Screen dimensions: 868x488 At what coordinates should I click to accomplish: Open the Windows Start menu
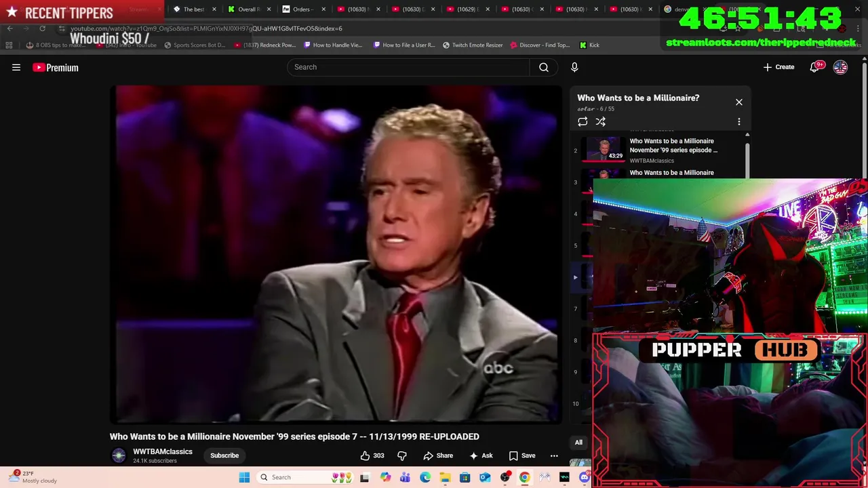tap(244, 477)
